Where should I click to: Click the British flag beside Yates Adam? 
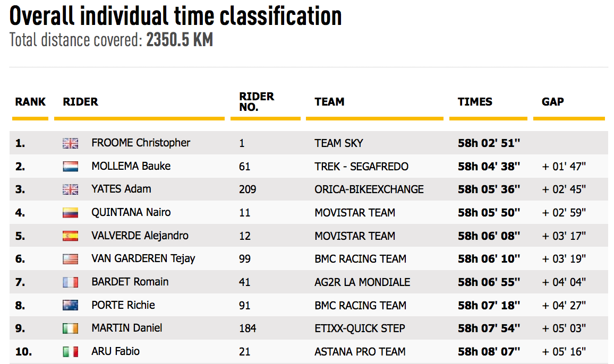tap(70, 189)
